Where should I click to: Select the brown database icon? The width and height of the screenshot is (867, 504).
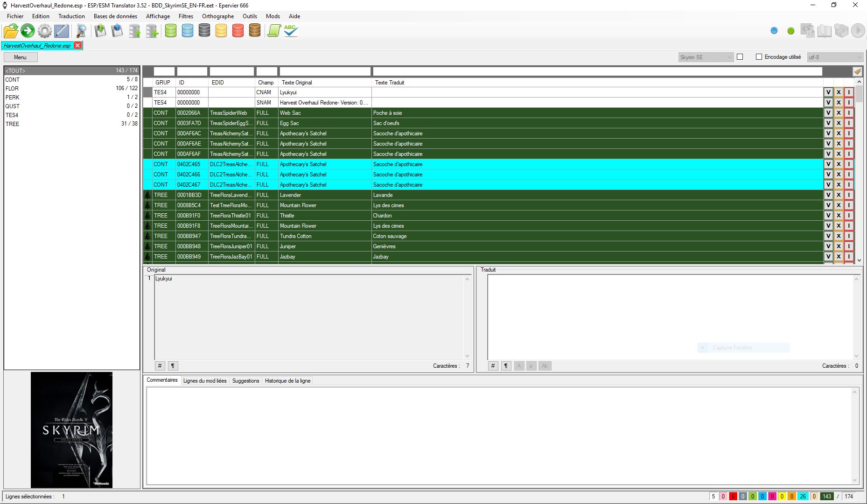(x=255, y=31)
